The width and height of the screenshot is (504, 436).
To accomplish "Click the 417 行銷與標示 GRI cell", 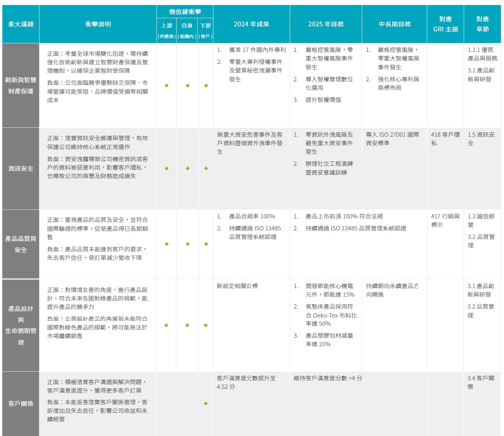I will (x=445, y=221).
